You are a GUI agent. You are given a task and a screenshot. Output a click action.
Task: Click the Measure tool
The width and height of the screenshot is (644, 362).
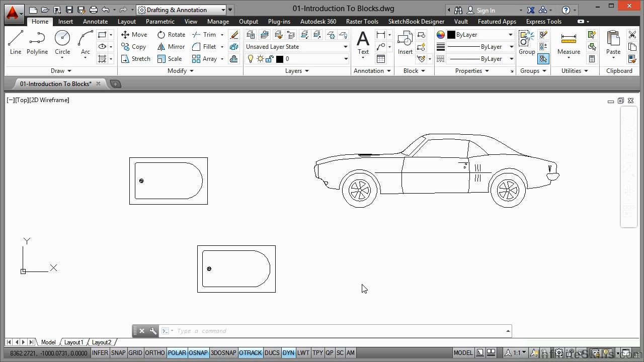(x=569, y=43)
